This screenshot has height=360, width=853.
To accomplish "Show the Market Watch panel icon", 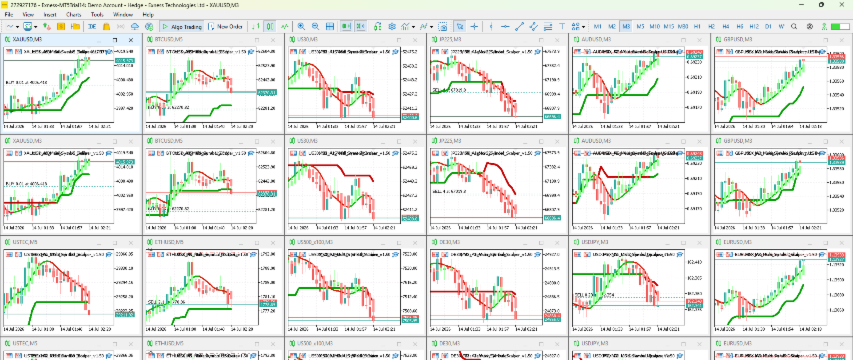I will (x=47, y=26).
